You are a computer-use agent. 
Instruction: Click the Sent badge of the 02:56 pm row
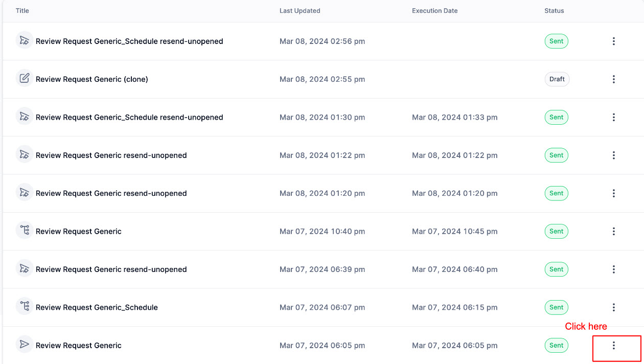557,41
